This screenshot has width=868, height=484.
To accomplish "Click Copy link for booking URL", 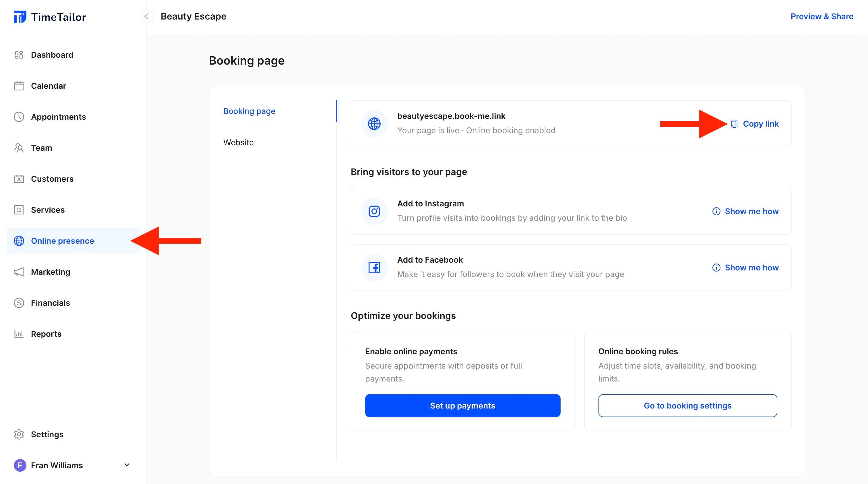I will tap(755, 124).
